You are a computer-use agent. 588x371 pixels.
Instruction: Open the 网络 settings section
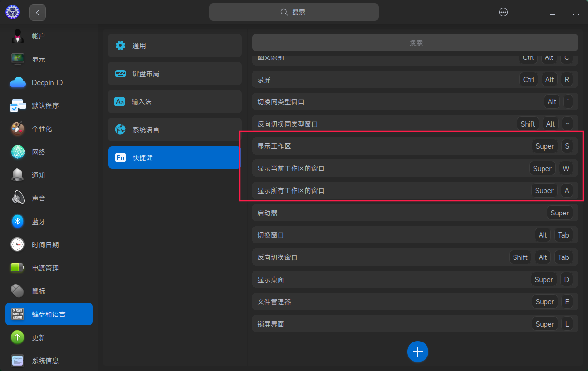pyautogui.click(x=48, y=152)
